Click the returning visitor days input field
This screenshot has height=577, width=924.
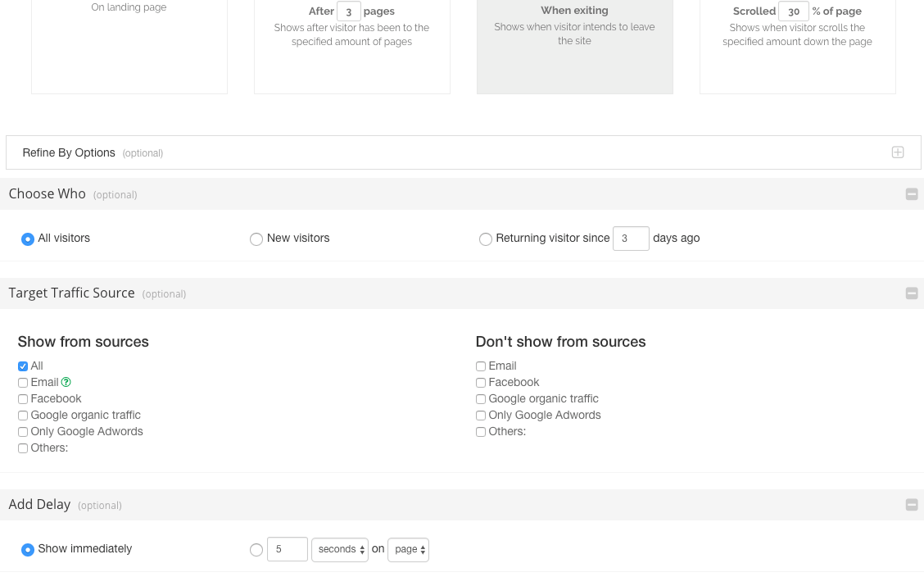pos(630,239)
